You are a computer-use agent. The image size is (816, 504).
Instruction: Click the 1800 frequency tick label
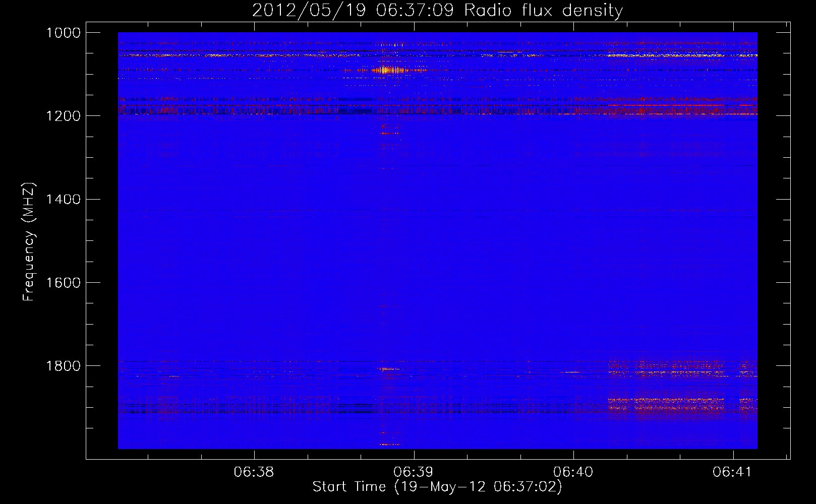click(64, 365)
